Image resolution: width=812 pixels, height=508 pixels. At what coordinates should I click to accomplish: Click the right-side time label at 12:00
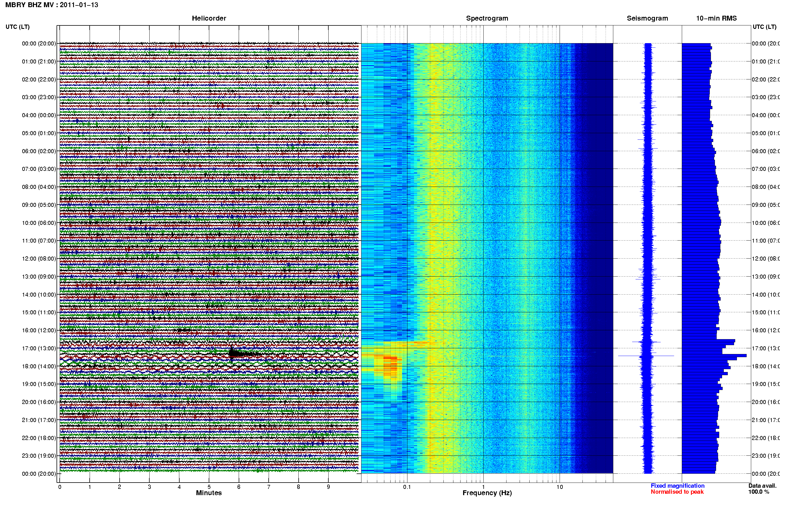pos(765,258)
